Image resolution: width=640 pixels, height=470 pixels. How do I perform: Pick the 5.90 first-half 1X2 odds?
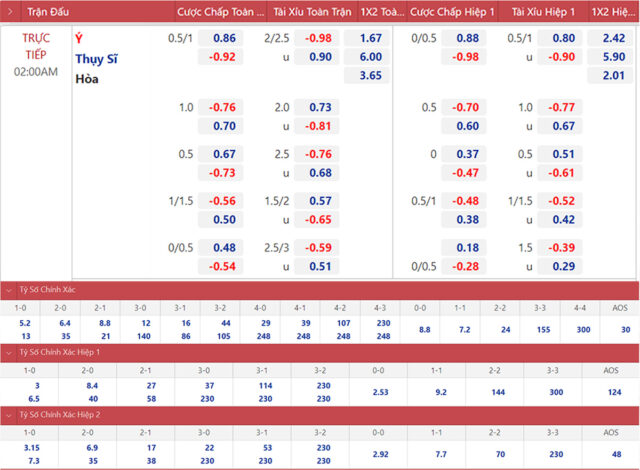pos(615,57)
